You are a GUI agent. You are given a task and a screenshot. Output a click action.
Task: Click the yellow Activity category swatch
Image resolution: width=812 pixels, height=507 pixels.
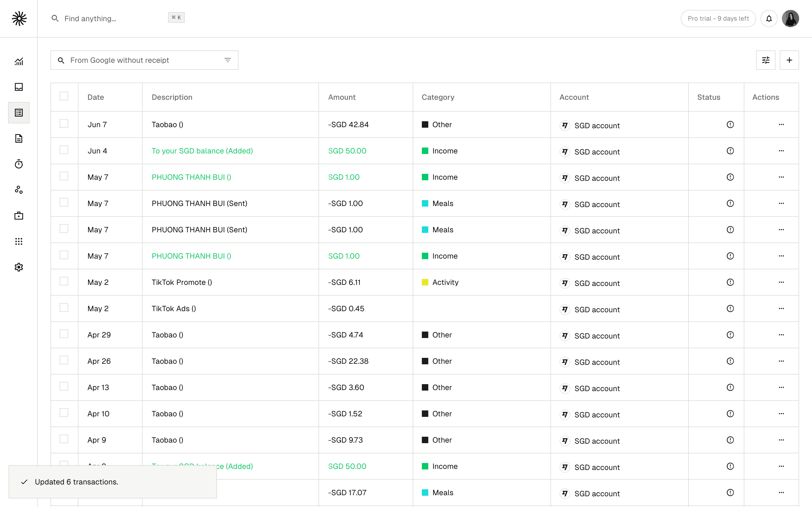425,282
